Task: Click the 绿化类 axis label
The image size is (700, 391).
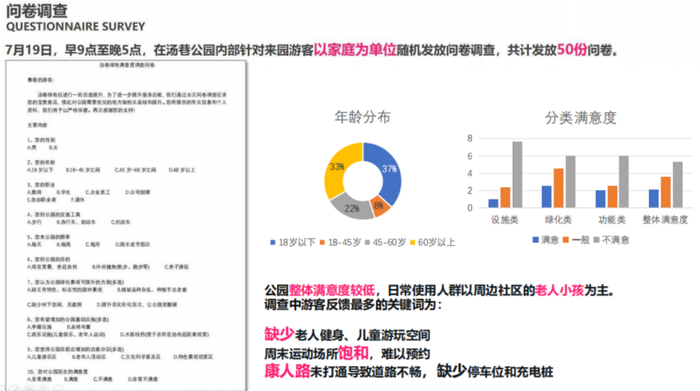Action: click(x=558, y=220)
